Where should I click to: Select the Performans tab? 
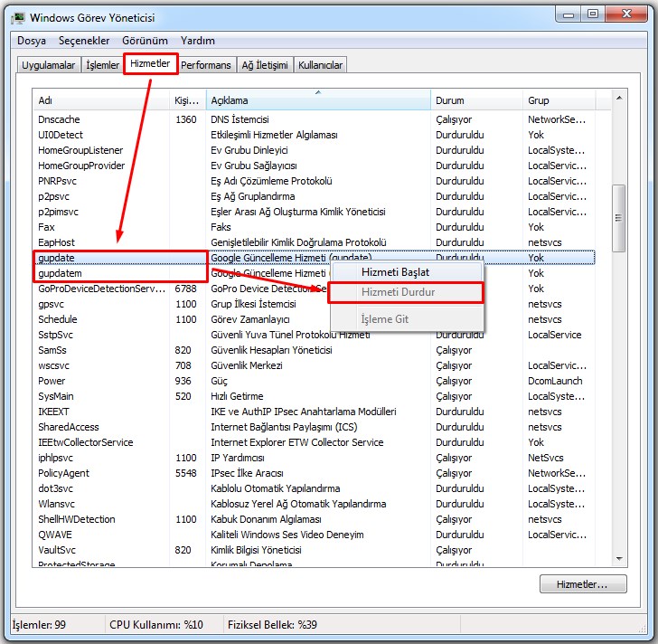206,65
